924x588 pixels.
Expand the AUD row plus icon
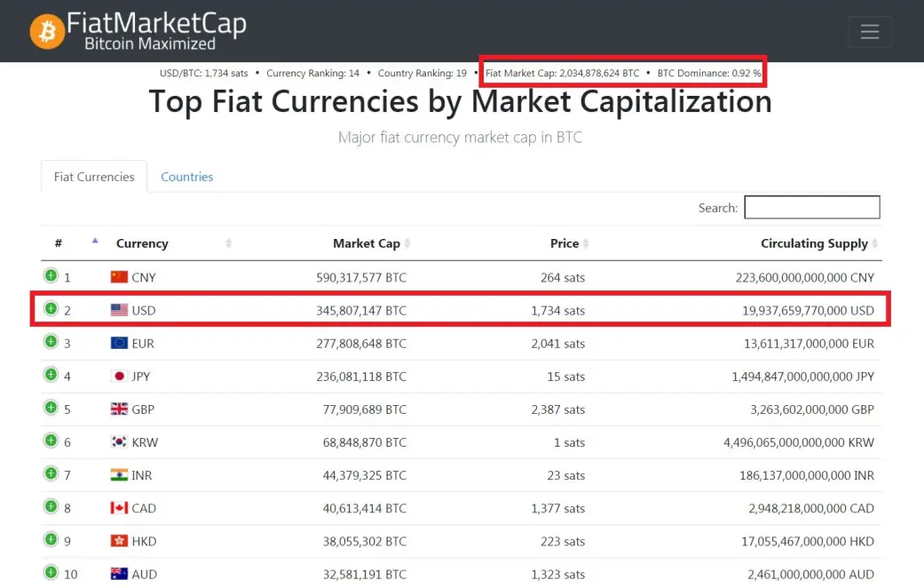point(51,573)
